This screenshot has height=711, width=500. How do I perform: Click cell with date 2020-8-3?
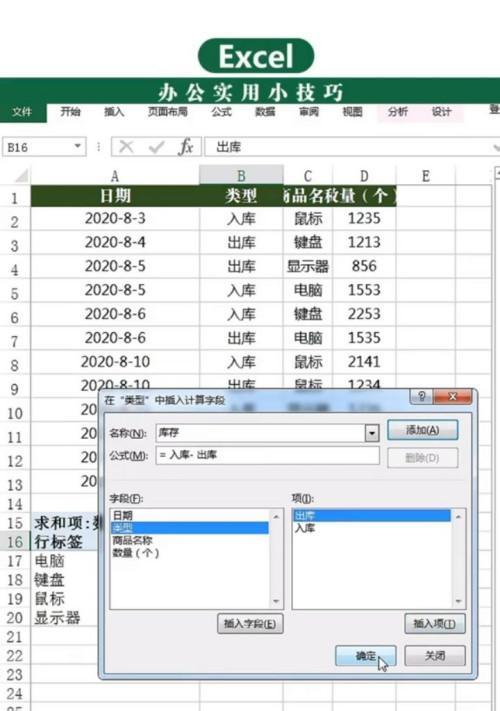point(115,219)
